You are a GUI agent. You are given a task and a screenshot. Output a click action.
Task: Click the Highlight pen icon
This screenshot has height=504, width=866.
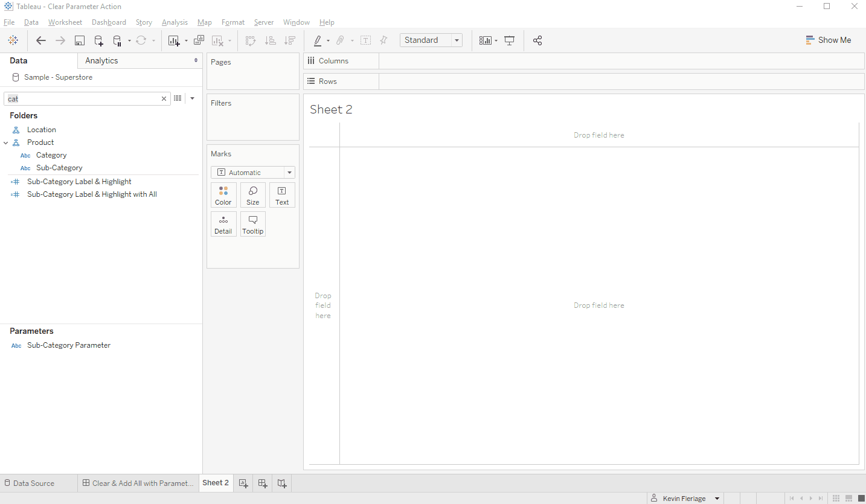318,40
